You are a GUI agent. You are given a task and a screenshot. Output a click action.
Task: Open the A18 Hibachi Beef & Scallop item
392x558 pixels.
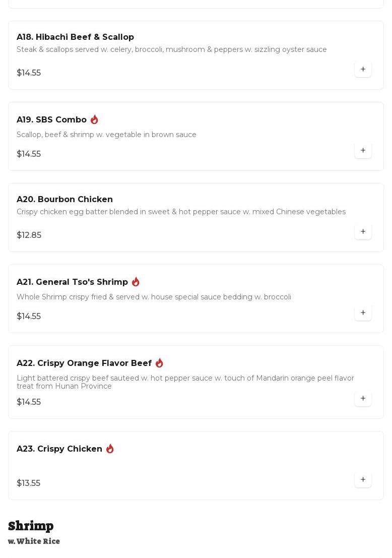tap(75, 37)
